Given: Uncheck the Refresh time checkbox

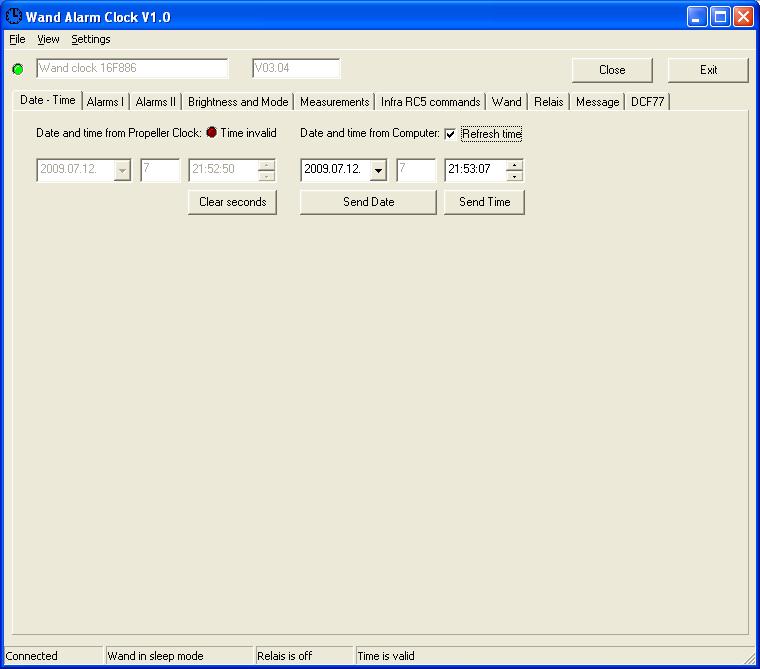Looking at the screenshot, I should [x=450, y=134].
